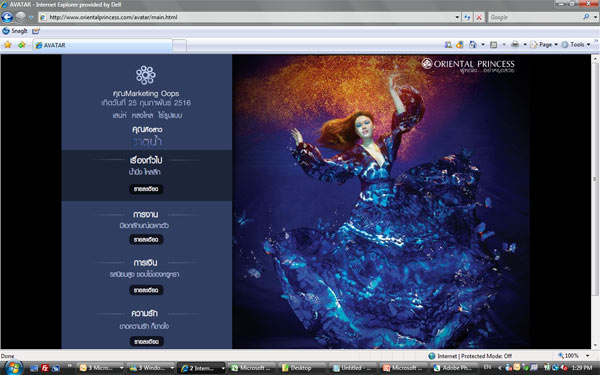Click the Research toolbar icon

pyautogui.click(x=448, y=45)
